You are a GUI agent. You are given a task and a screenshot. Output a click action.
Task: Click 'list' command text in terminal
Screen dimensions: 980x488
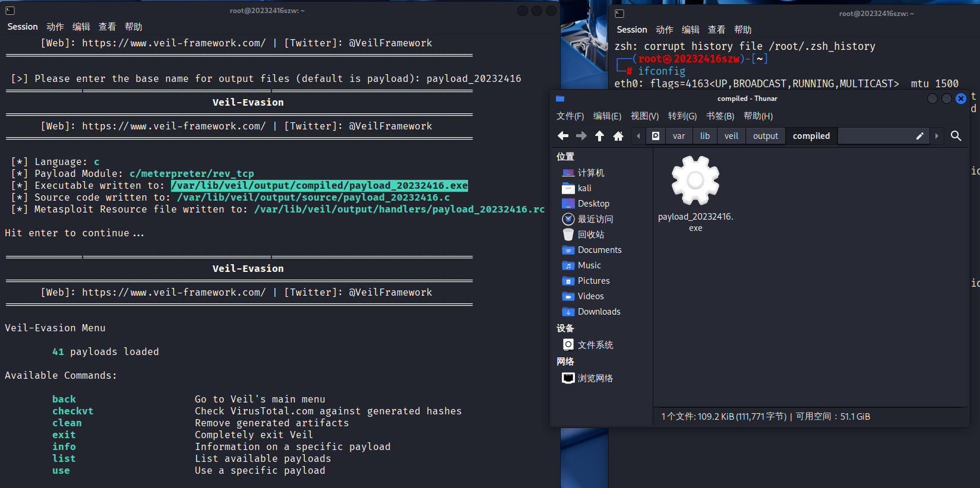coord(64,459)
